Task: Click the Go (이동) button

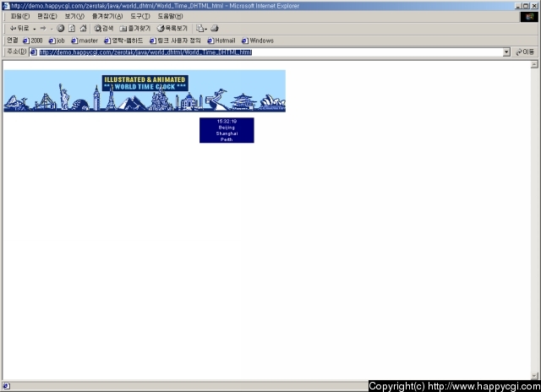Action: click(x=525, y=52)
